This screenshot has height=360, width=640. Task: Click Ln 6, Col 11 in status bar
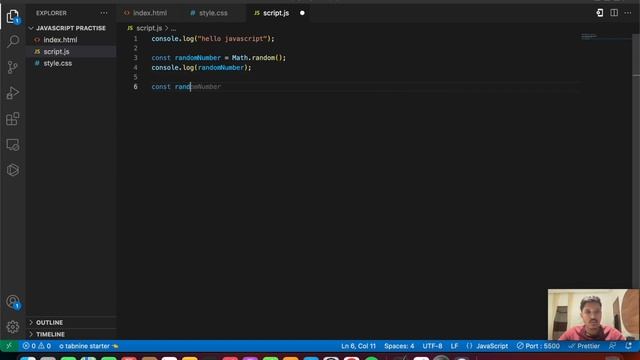click(358, 346)
